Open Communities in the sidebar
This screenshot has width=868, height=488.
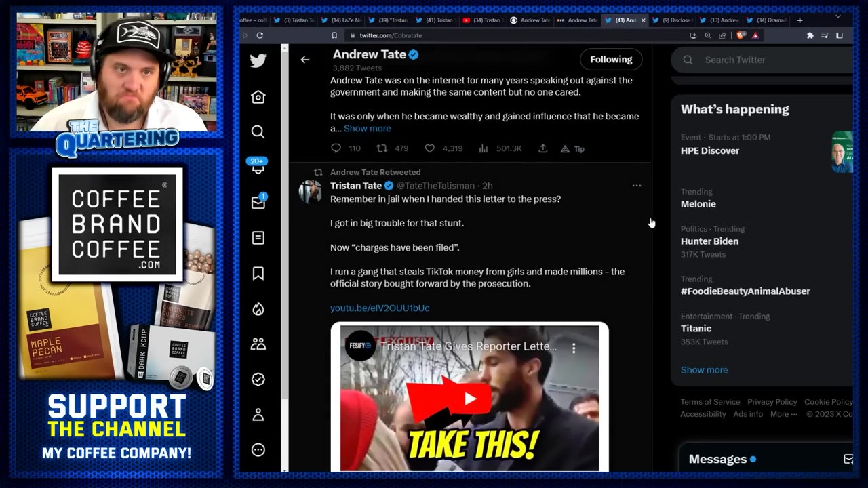tap(258, 344)
